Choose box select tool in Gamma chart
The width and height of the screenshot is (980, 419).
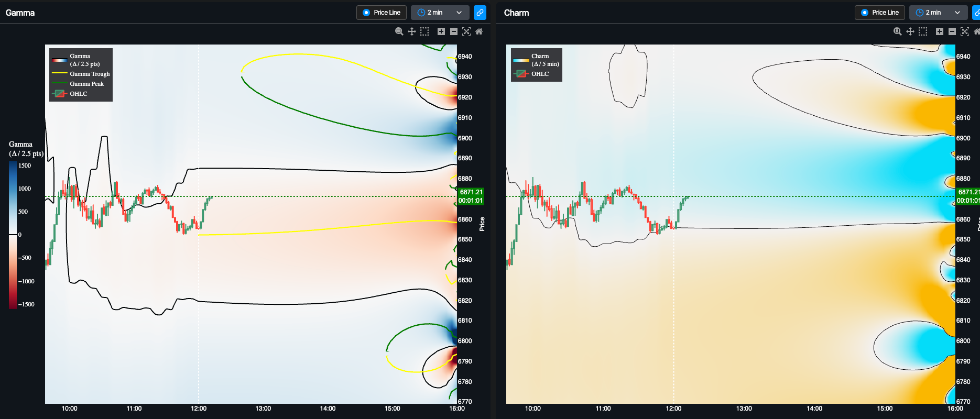[424, 31]
